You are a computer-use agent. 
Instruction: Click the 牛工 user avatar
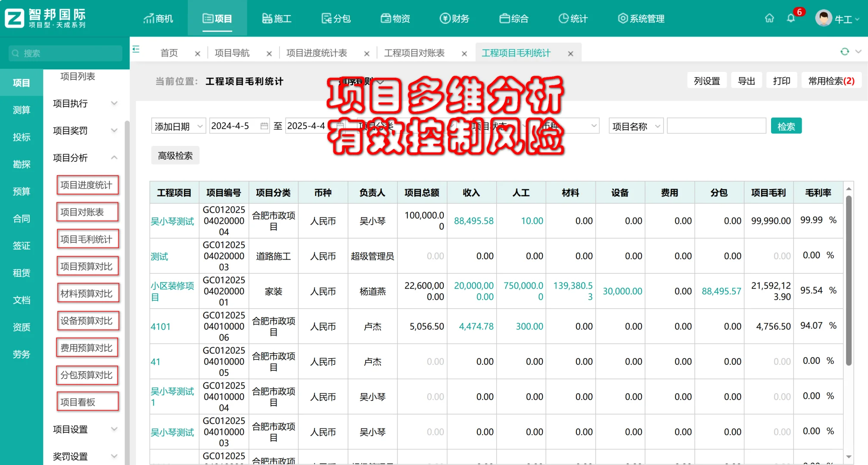(x=823, y=18)
